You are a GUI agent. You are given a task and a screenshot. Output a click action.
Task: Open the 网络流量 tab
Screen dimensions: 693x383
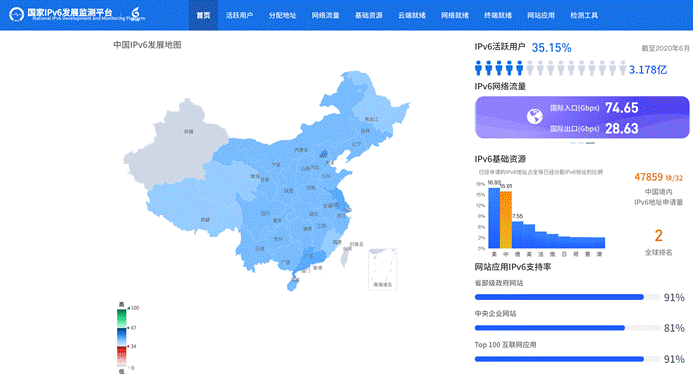325,15
